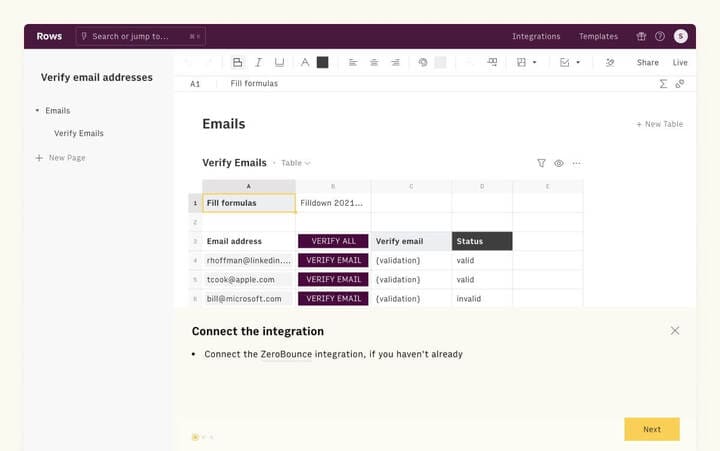
Task: Select the invalid status cell
Action: tap(482, 299)
